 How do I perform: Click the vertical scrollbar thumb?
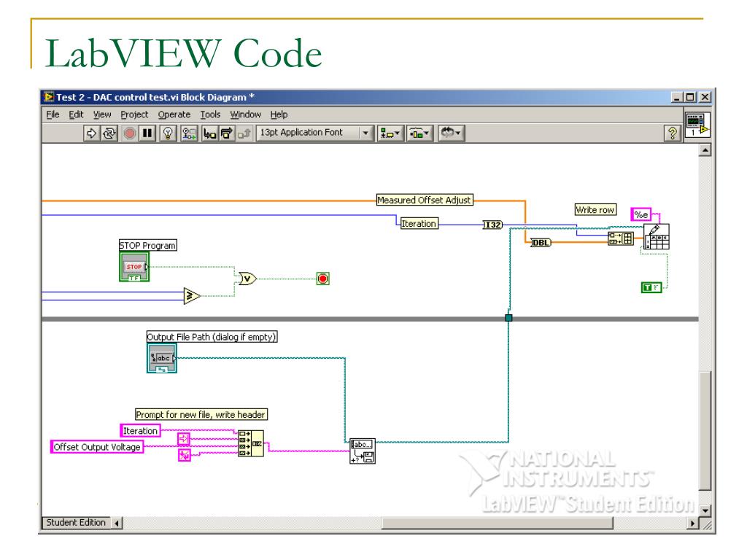click(x=705, y=431)
